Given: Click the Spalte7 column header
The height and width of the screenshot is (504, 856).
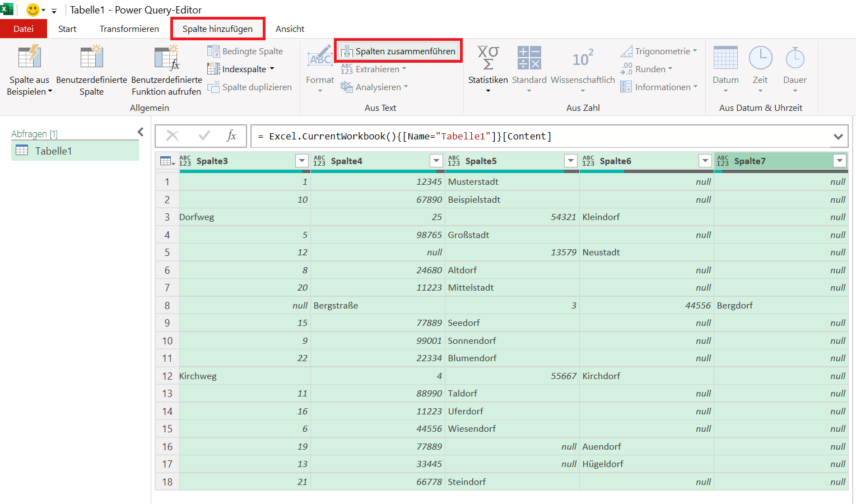Looking at the screenshot, I should [781, 161].
